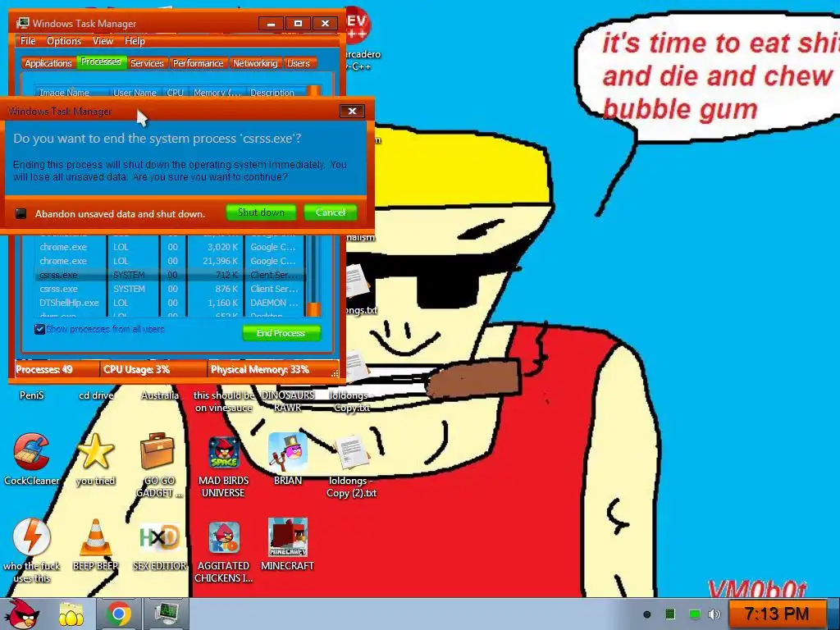Viewport: 840px width, 630px height.
Task: Click the End Process button
Action: [281, 333]
